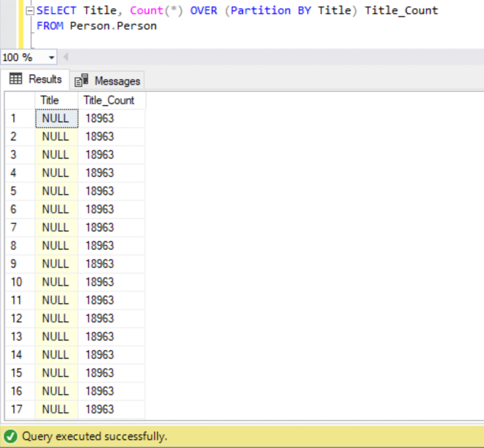Select the 18963 cell in row 11
This screenshot has height=448, width=484.
[x=112, y=300]
